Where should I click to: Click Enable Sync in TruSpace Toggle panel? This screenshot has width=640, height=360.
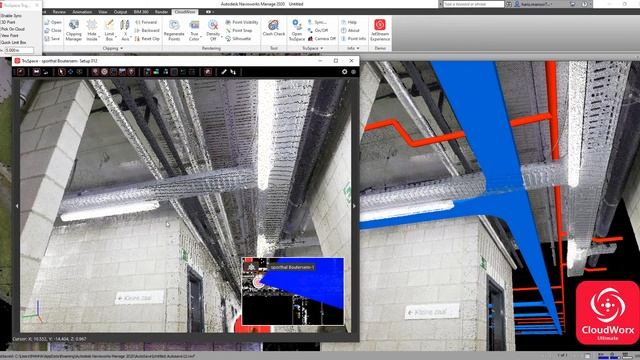[11, 16]
